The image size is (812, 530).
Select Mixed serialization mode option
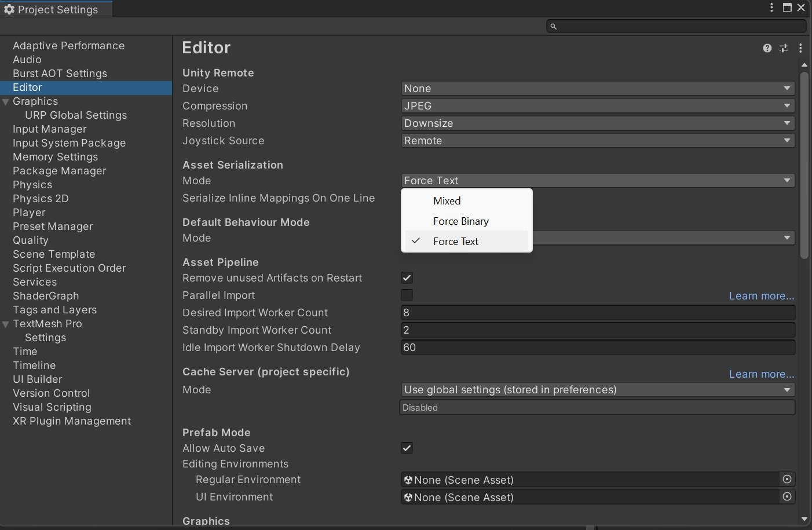click(467, 201)
